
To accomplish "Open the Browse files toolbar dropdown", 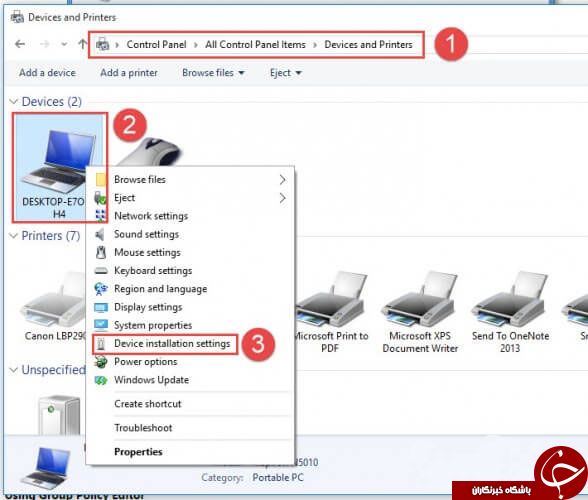I will [x=213, y=73].
